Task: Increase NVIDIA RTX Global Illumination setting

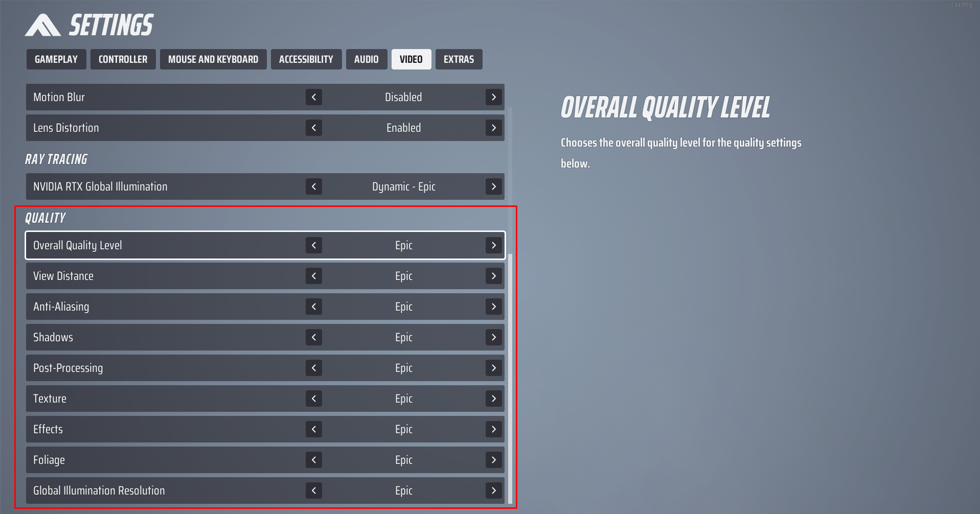Action: 493,186
